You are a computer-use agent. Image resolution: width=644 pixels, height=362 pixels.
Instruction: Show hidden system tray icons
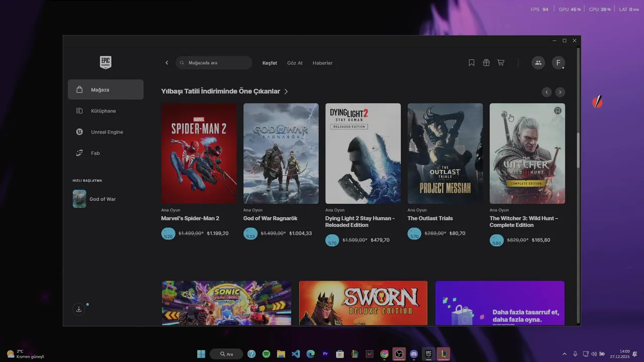tap(564, 354)
